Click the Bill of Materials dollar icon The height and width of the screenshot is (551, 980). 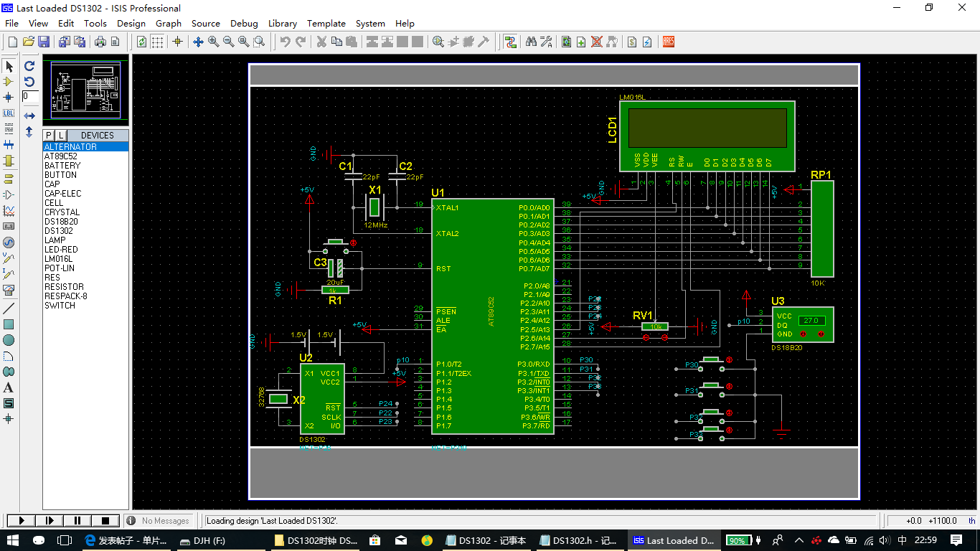(632, 42)
